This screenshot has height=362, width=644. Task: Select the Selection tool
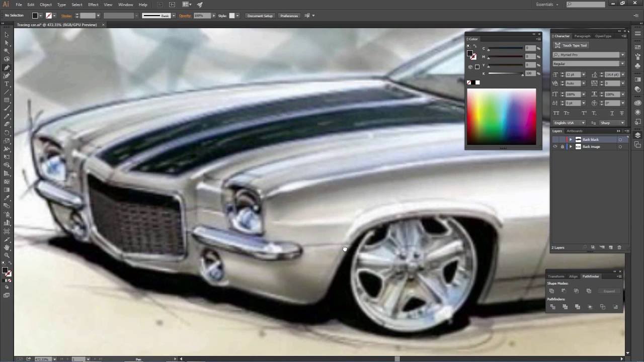(6, 34)
